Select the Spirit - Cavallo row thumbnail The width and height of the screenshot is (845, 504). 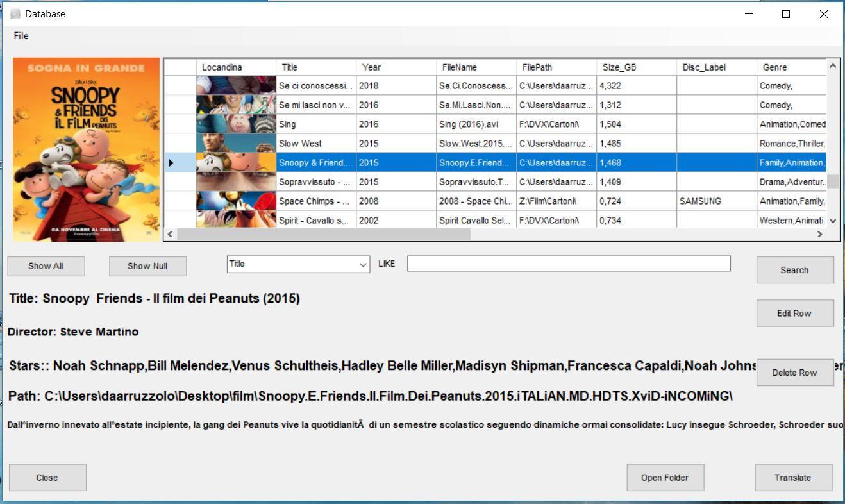236,219
